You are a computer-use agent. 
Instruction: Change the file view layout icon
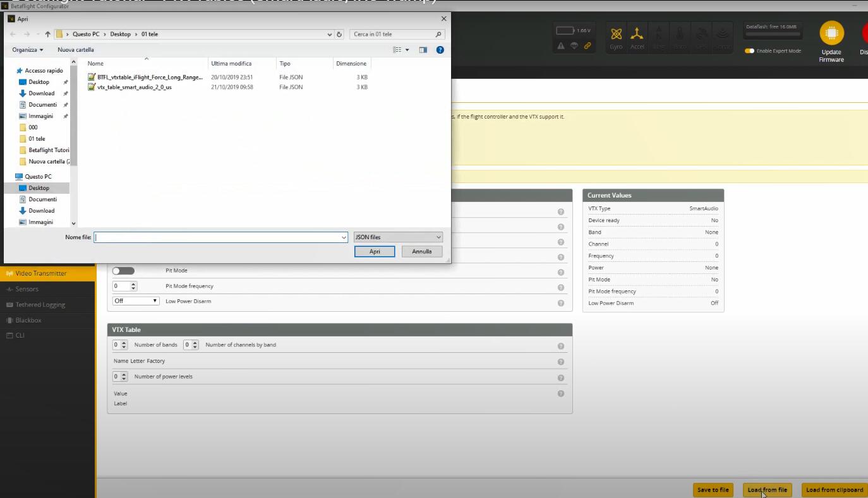point(397,50)
